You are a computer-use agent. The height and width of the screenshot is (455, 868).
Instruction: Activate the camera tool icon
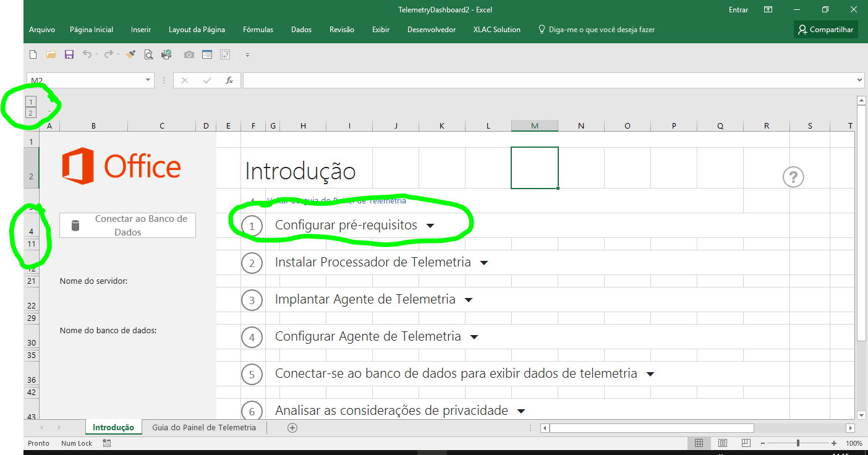coord(189,54)
